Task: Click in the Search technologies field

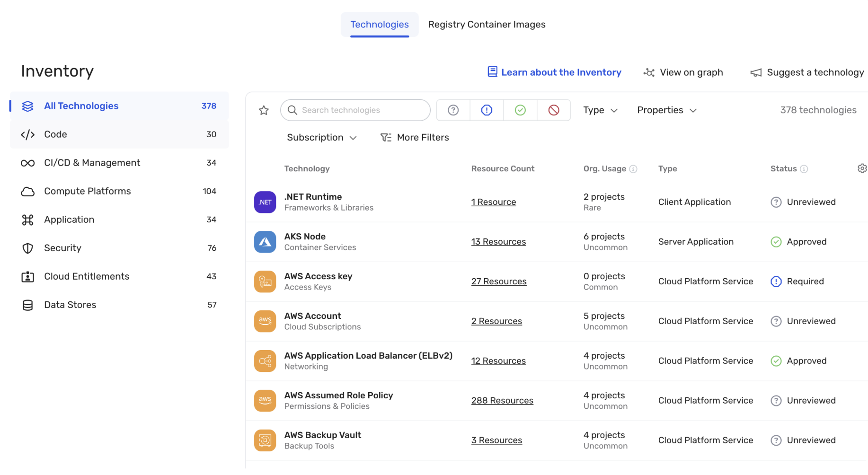Action: coord(355,110)
